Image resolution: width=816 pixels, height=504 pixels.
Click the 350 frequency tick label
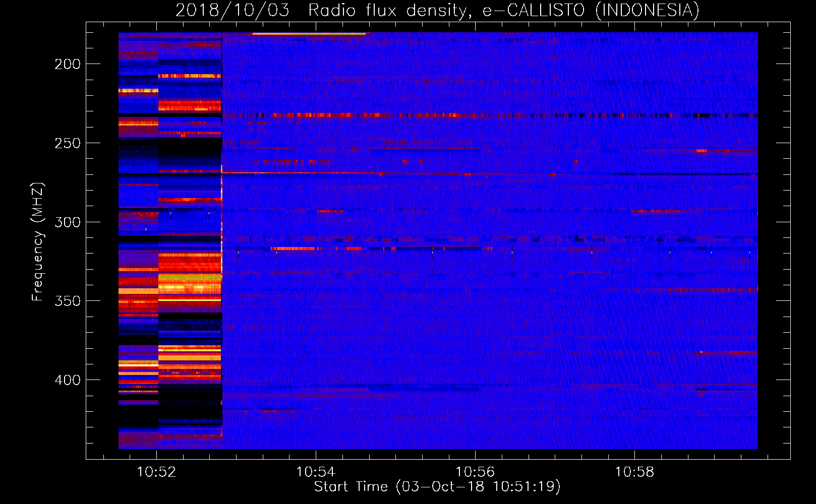(68, 301)
